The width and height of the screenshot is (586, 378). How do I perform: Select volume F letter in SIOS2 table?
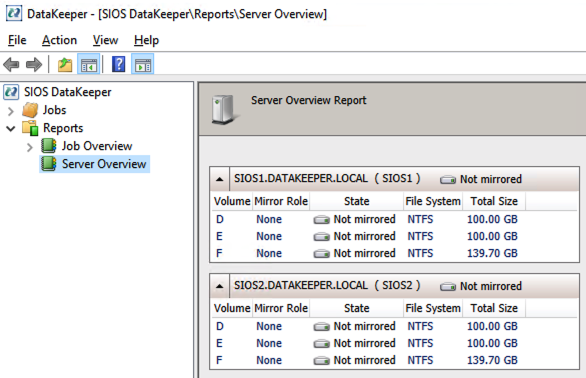click(x=219, y=360)
